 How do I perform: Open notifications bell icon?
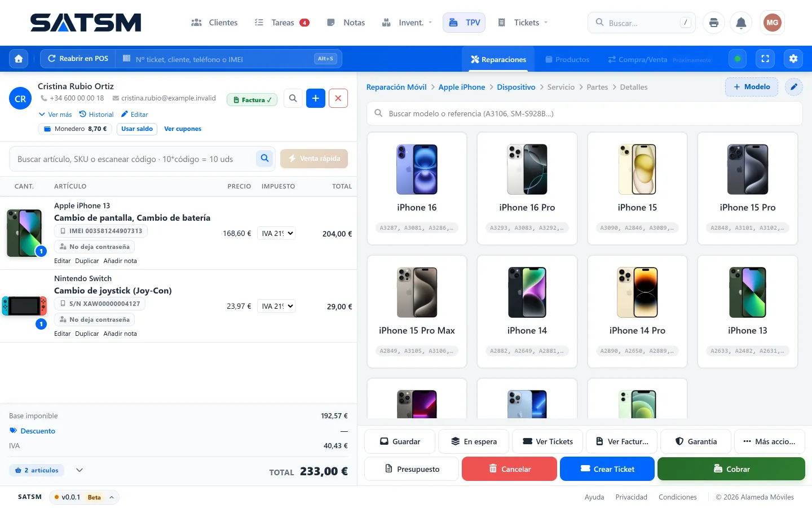tap(742, 23)
